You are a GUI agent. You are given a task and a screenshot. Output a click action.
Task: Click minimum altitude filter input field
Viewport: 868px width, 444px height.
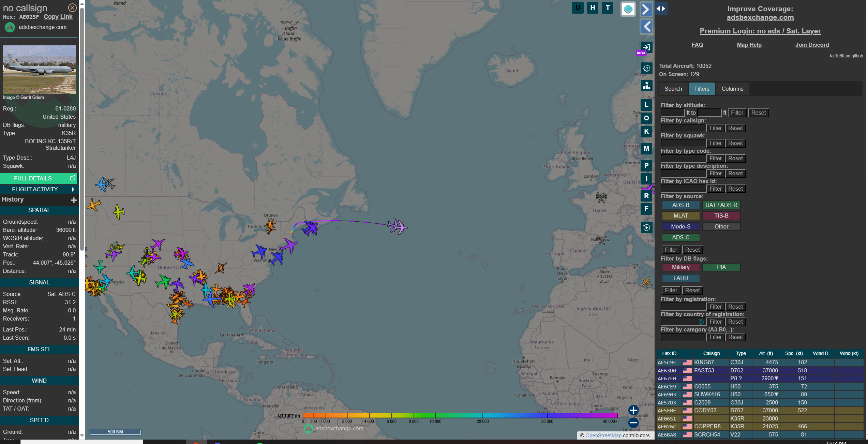point(673,113)
